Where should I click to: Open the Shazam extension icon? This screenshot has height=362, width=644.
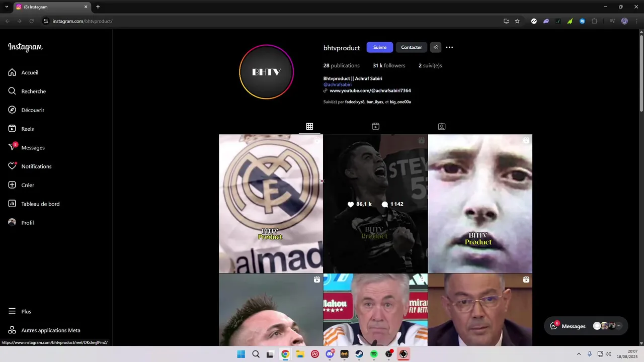tap(582, 21)
